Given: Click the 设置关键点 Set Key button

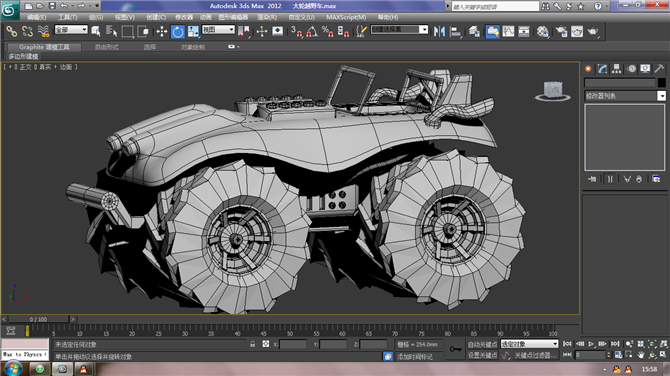Looking at the screenshot, I should pyautogui.click(x=482, y=355).
